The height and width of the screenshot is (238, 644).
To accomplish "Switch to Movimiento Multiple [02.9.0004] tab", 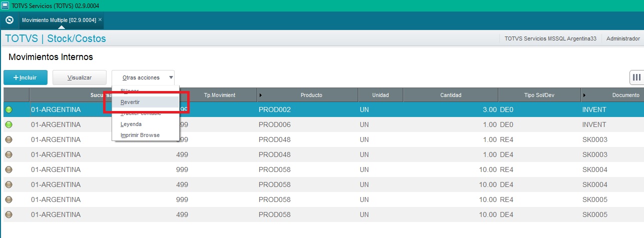I will pos(59,20).
